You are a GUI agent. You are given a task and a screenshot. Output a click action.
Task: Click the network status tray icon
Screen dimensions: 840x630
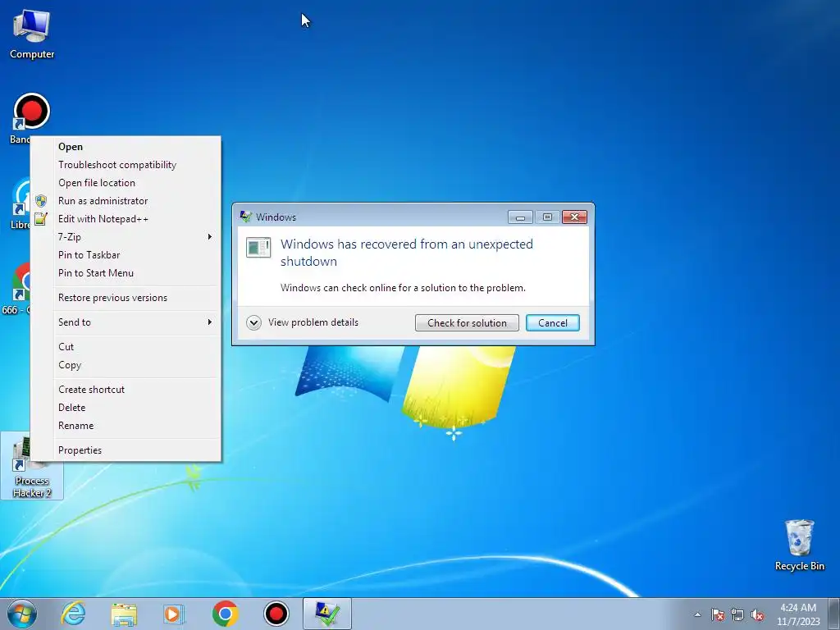point(737,614)
